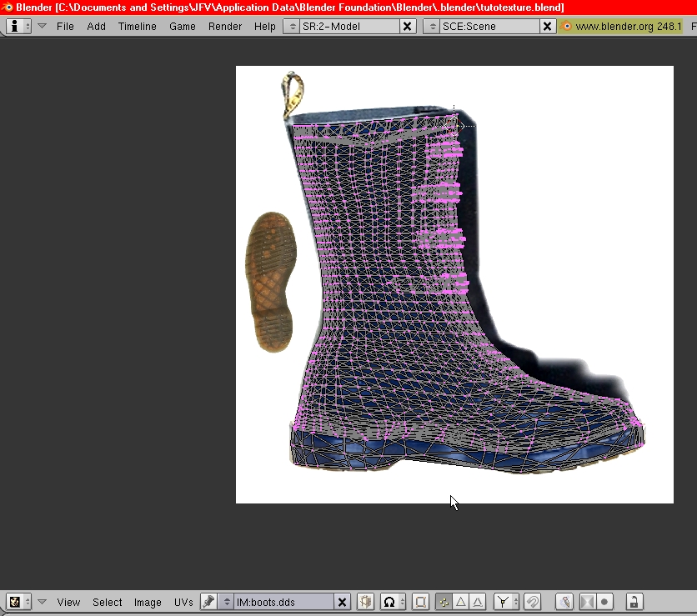
Task: Open the Help menu
Action: point(265,26)
